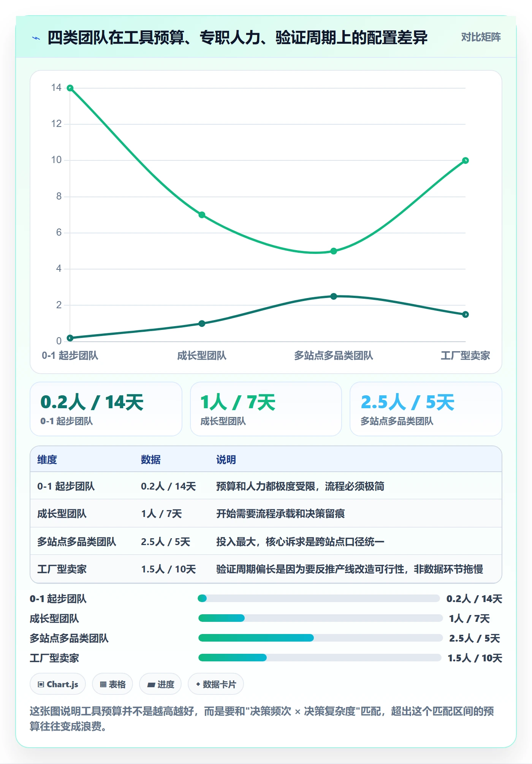Click description 投入最大，核心诉求是跨站点口径统一

(x=300, y=542)
